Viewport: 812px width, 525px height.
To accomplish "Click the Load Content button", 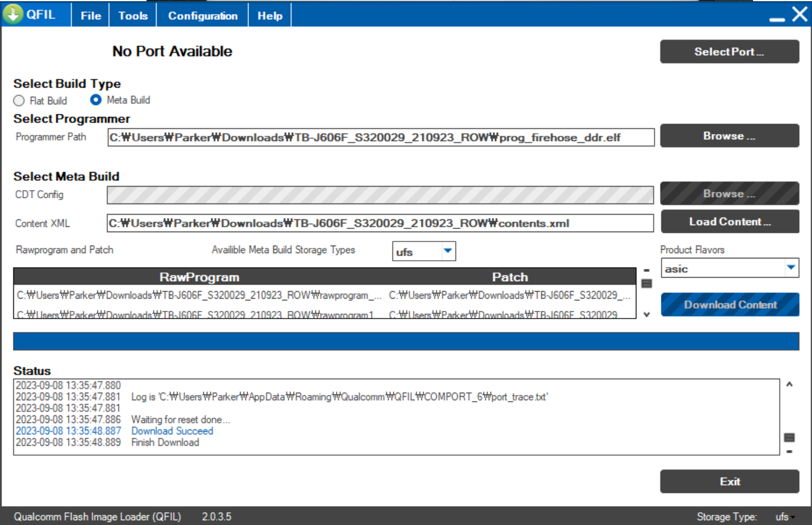I will point(730,221).
